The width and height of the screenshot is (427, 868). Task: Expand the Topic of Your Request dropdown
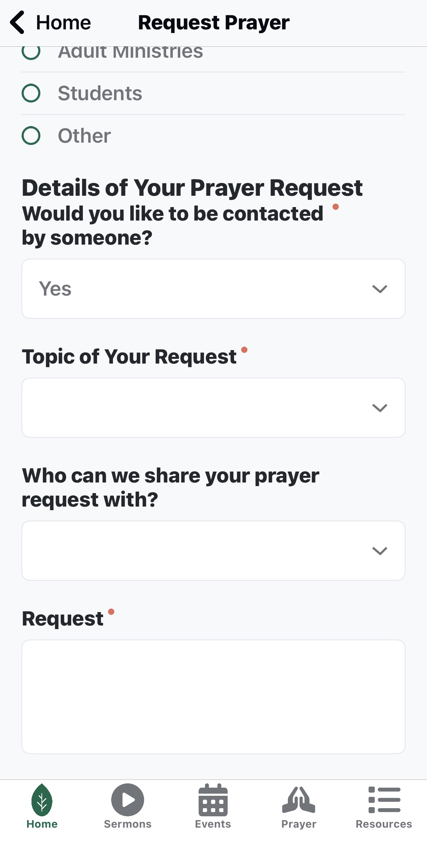[213, 408]
